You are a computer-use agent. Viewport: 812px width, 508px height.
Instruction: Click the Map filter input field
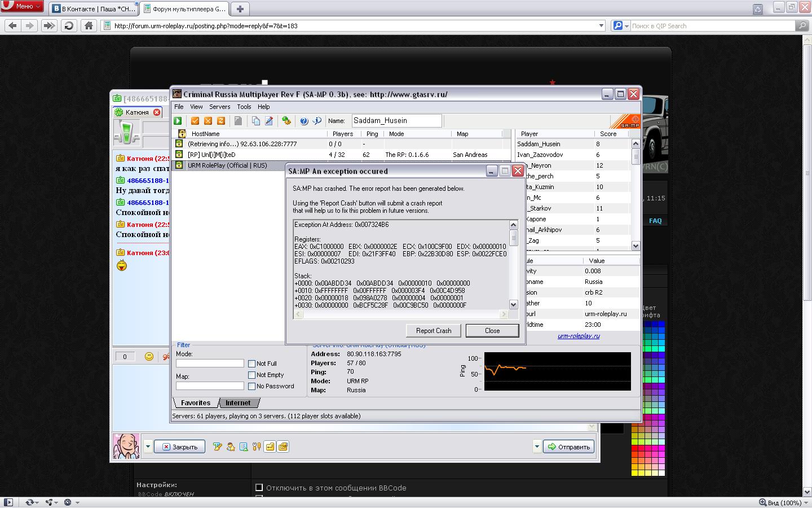[210, 386]
